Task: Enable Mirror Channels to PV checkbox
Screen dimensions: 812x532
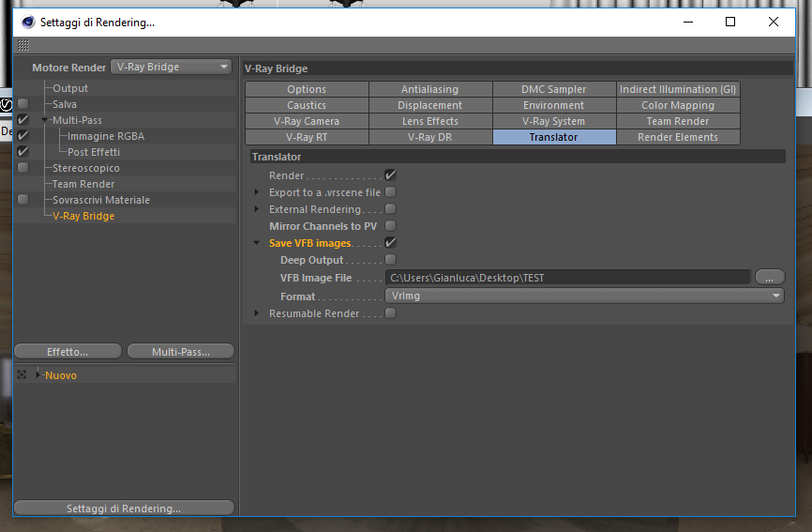Action: tap(390, 226)
